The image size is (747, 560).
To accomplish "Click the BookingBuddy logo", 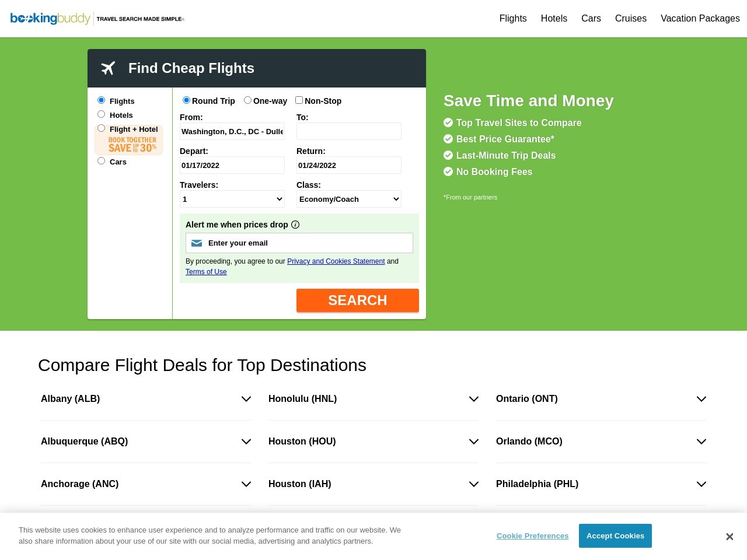I will pyautogui.click(x=51, y=19).
